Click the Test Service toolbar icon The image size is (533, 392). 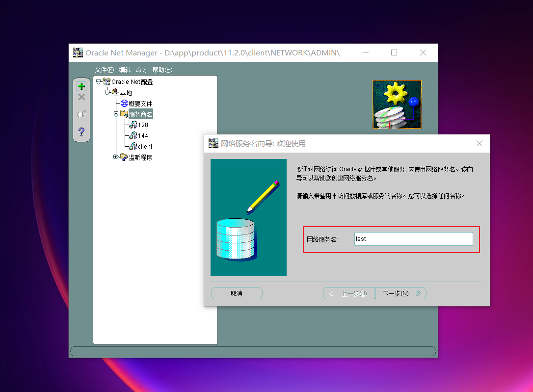[x=81, y=114]
